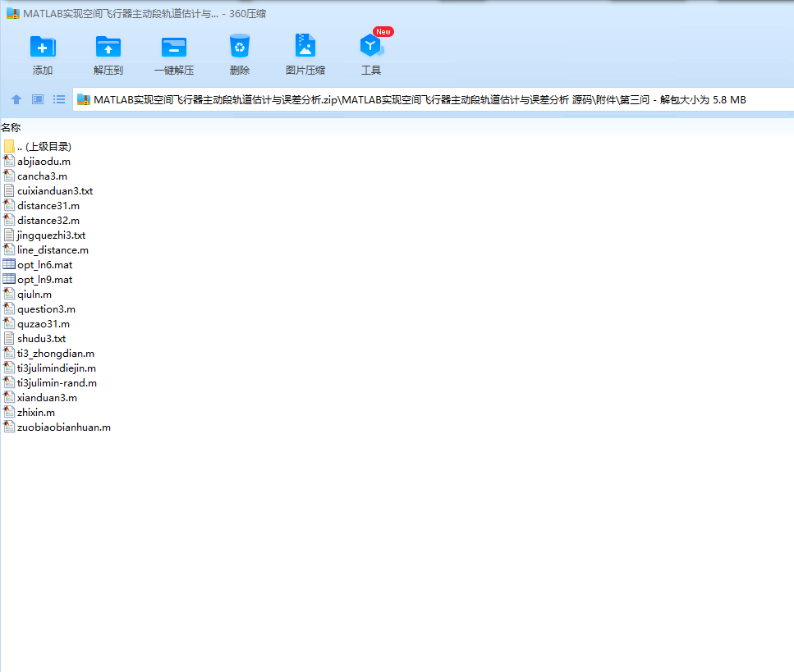794x672 pixels.
Task: Select file distance32.m
Action: [41, 221]
